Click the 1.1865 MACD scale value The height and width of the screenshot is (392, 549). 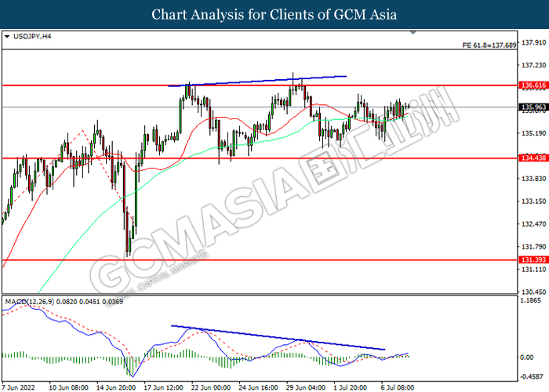click(530, 300)
